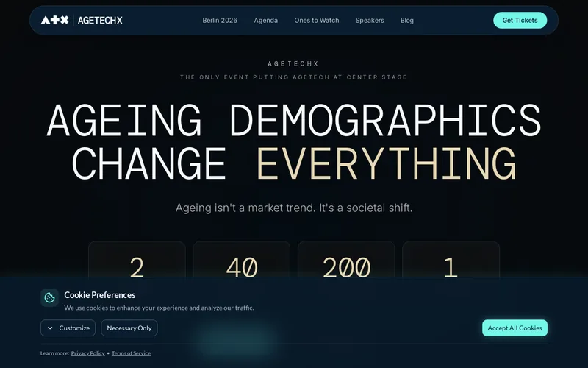The image size is (588, 368).
Task: Accept All Cookies
Action: pyautogui.click(x=514, y=328)
